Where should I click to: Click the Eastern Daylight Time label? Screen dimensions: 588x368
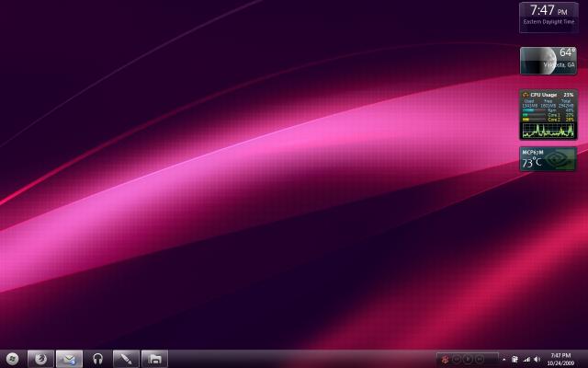coord(548,22)
